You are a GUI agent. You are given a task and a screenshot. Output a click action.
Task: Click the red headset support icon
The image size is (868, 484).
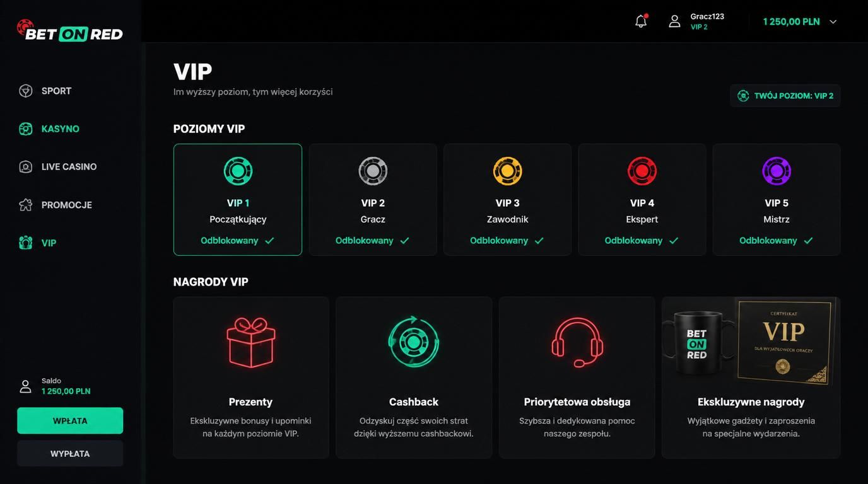point(577,342)
